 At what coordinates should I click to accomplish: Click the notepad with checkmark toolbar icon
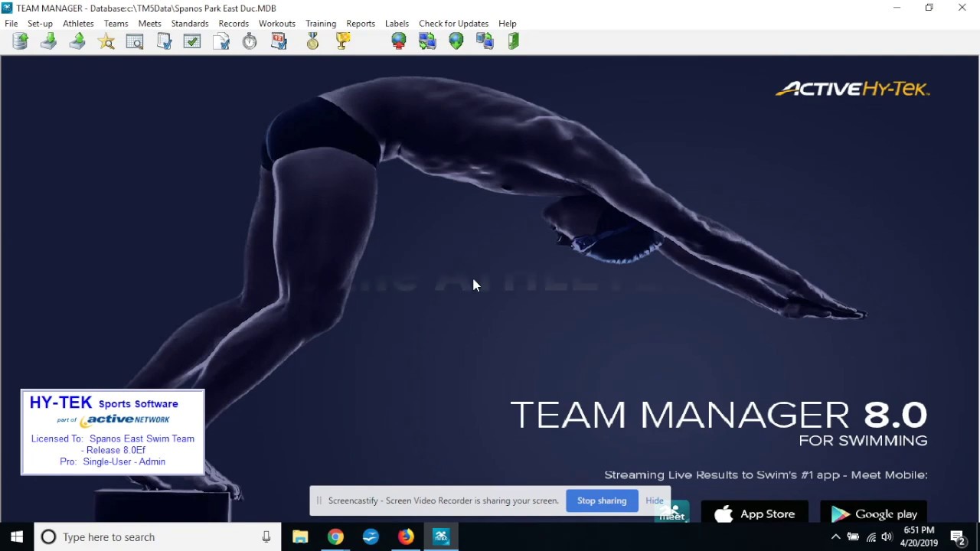[164, 41]
